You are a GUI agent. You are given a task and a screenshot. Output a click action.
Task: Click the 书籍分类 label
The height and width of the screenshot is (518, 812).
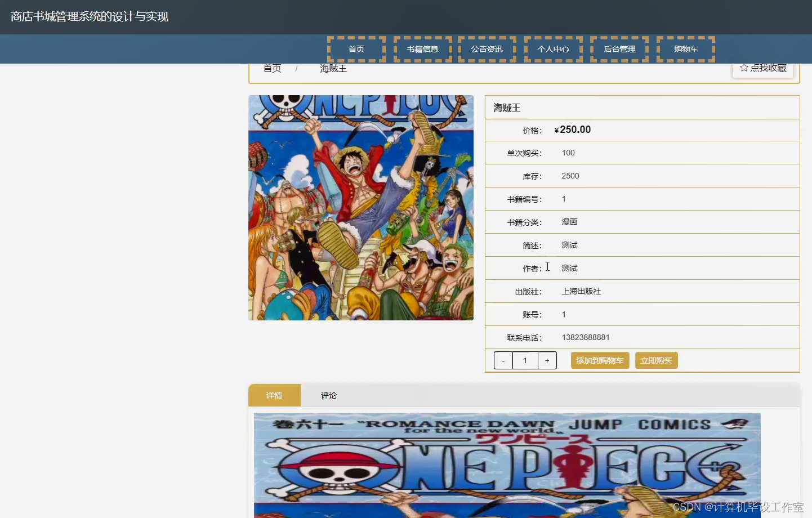(524, 222)
